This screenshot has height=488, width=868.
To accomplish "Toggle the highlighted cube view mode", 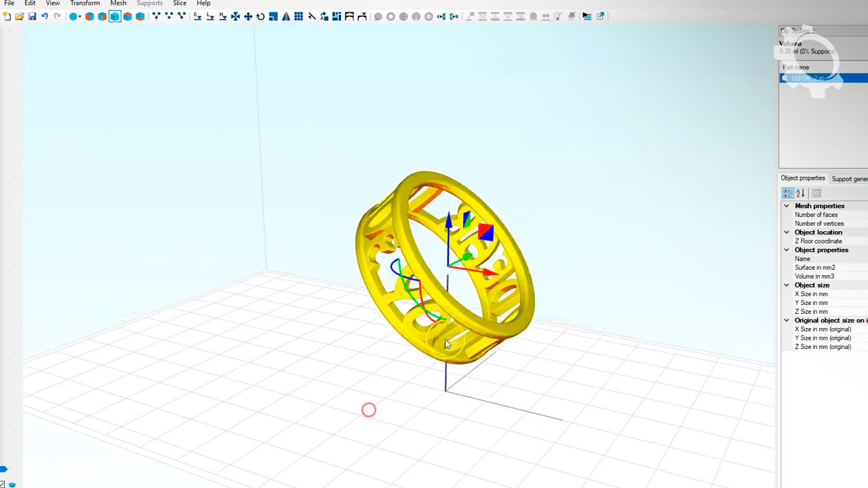I will tap(115, 16).
